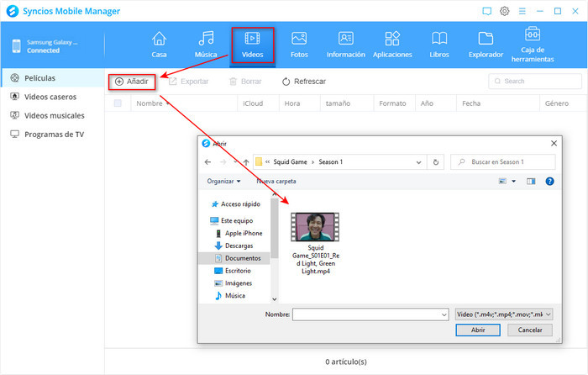Toggle the select-all checkbox in table header
This screenshot has height=375, width=588.
click(x=118, y=103)
